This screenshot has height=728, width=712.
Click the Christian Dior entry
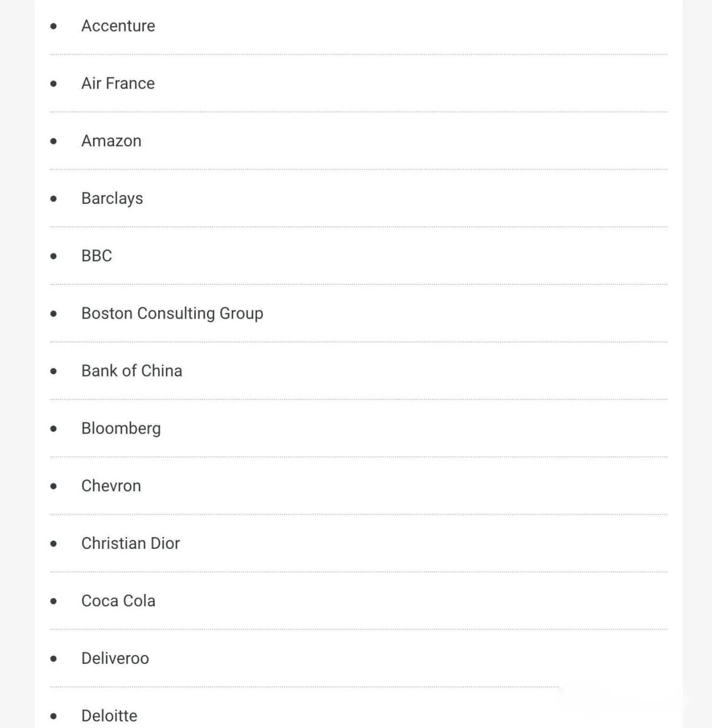pos(131,544)
